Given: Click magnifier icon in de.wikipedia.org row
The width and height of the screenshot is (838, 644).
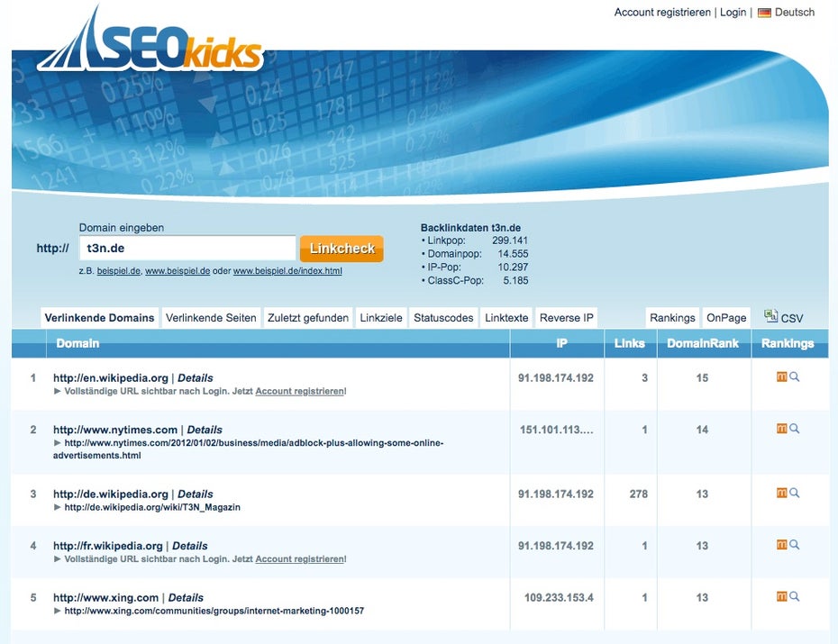Looking at the screenshot, I should click(x=794, y=493).
